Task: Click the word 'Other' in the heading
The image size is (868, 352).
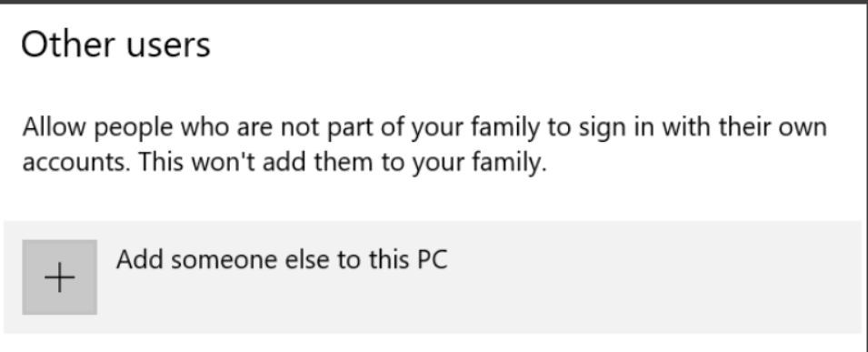Action: 69,45
